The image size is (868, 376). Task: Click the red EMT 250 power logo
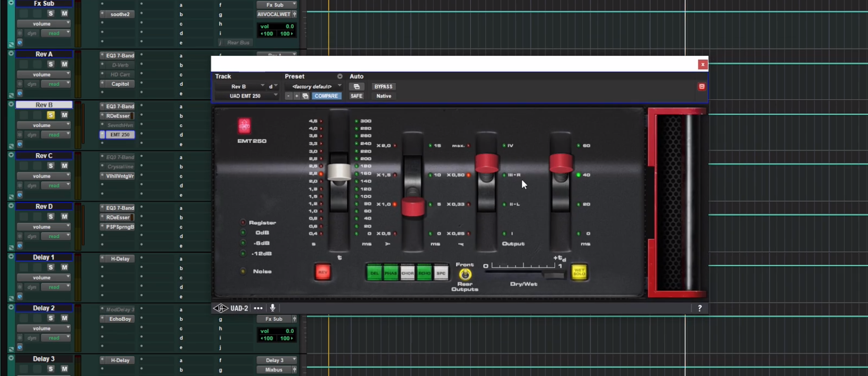[x=244, y=126]
